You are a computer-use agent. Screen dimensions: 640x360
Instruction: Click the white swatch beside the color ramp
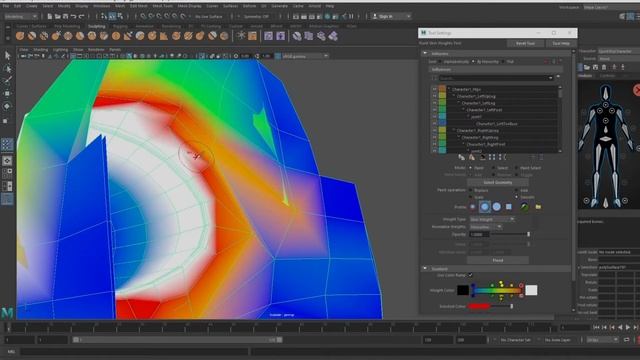pyautogui.click(x=531, y=290)
